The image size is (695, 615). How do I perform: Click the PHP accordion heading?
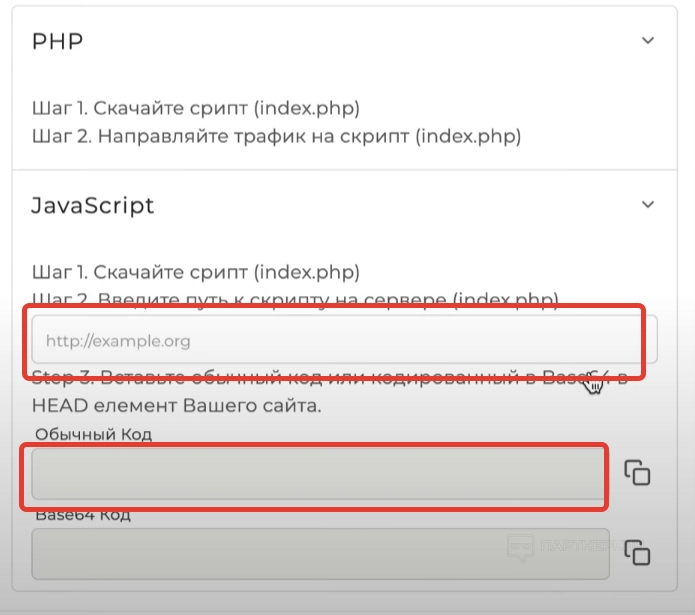(57, 41)
